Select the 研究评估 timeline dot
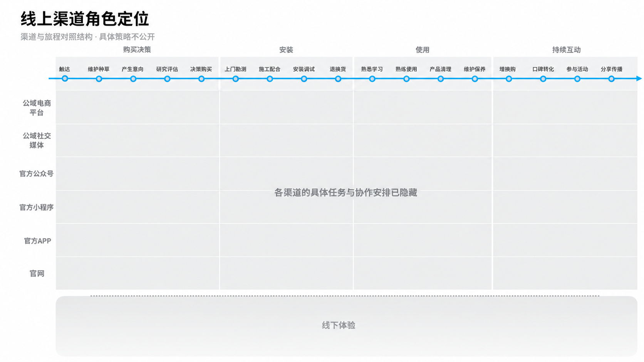Image resolution: width=644 pixels, height=362 pixels. (167, 79)
